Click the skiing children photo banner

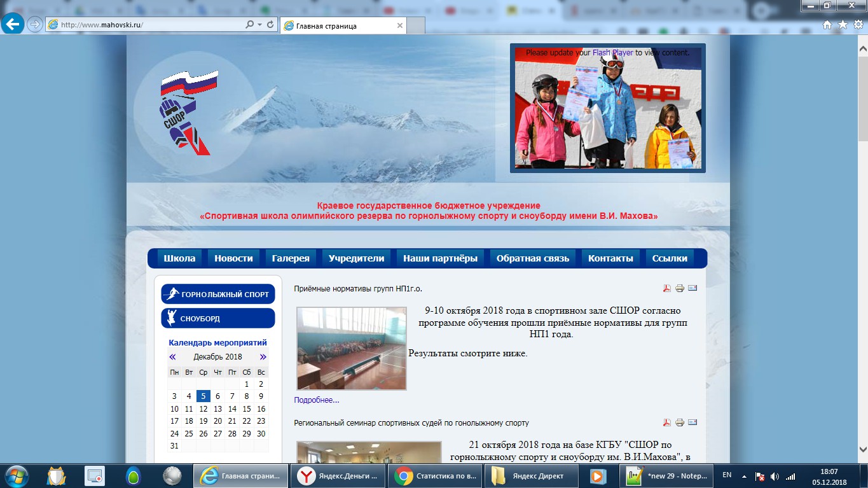(x=608, y=108)
